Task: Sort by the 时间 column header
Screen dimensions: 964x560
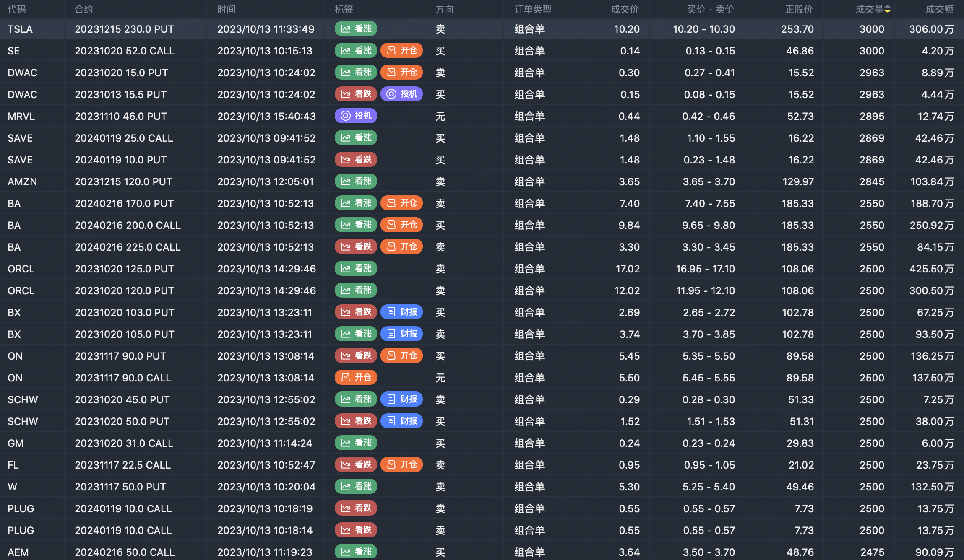Action: [227, 10]
